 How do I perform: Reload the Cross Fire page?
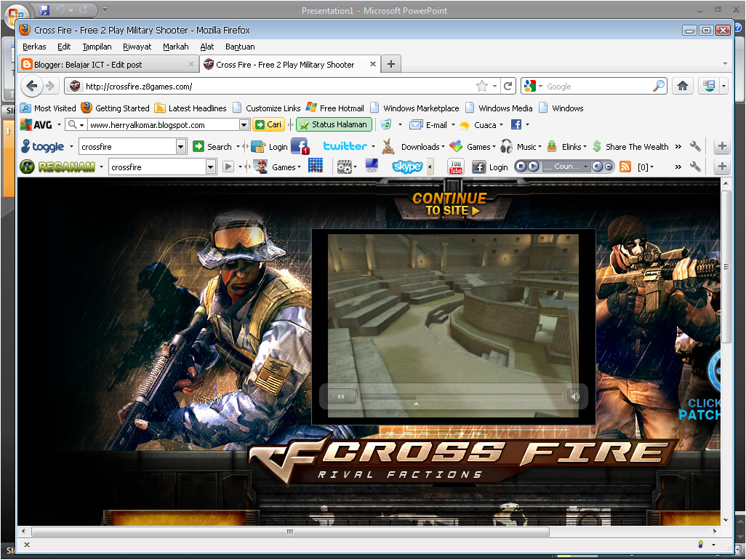pyautogui.click(x=508, y=86)
